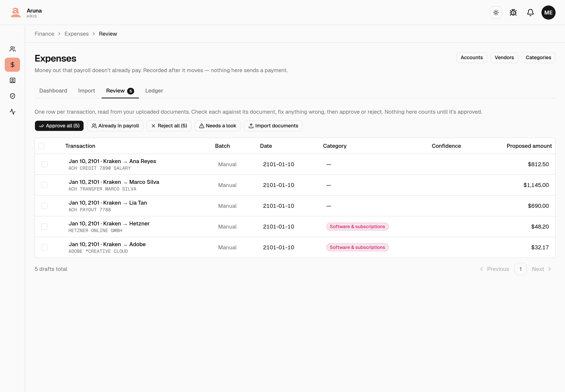Click the Previous page control
Viewport: 565px width, 392px height.
click(x=494, y=269)
